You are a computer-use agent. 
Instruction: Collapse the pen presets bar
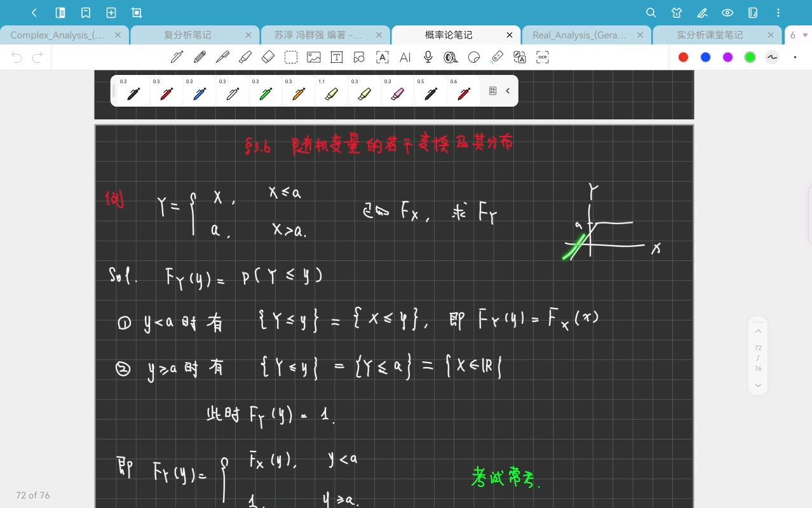[508, 91]
